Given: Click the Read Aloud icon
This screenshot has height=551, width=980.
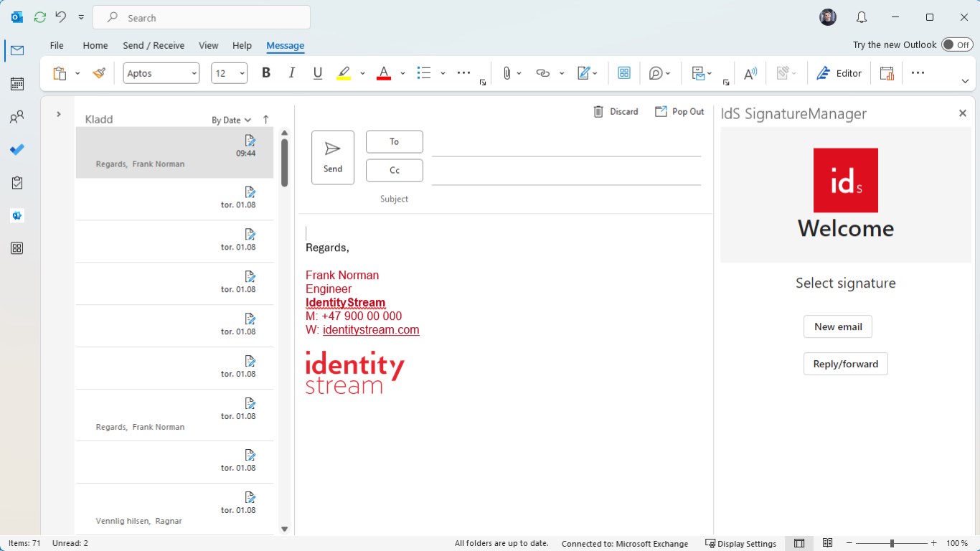Looking at the screenshot, I should (x=750, y=73).
